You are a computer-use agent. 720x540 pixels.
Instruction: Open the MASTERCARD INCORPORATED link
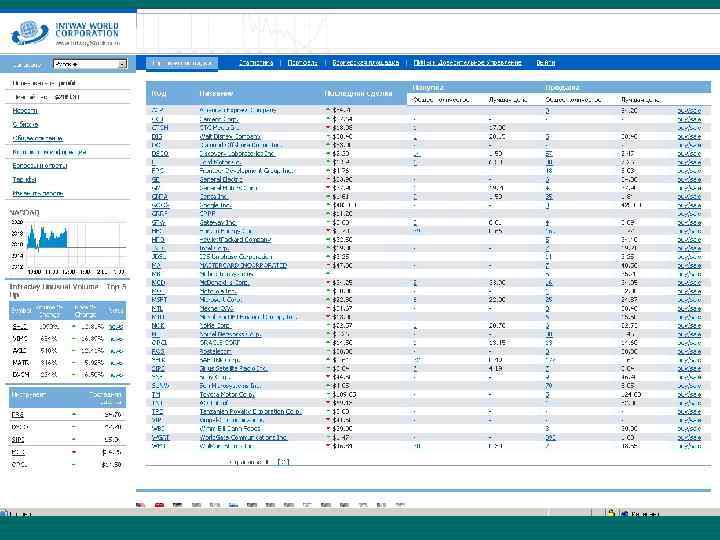pyautogui.click(x=243, y=265)
